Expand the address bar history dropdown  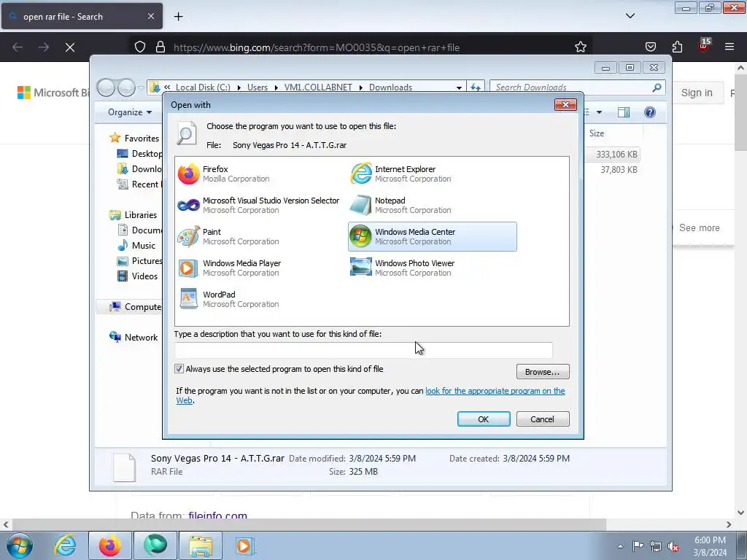coord(459,87)
